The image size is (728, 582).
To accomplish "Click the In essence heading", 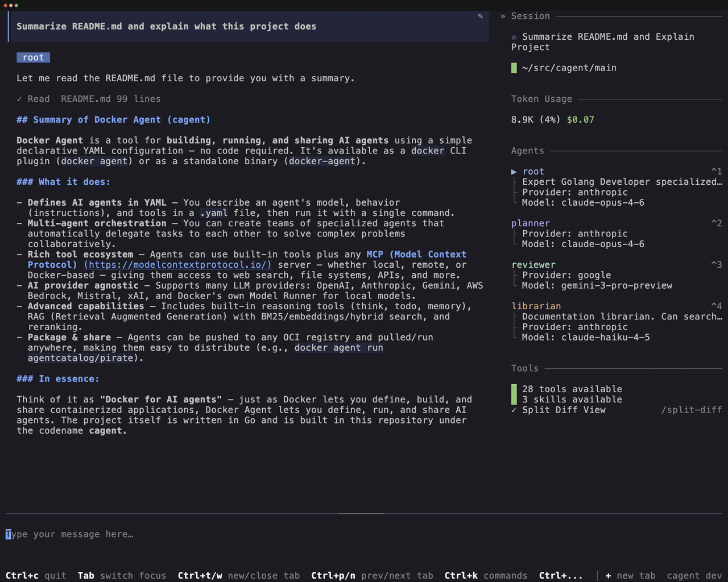I will click(58, 379).
